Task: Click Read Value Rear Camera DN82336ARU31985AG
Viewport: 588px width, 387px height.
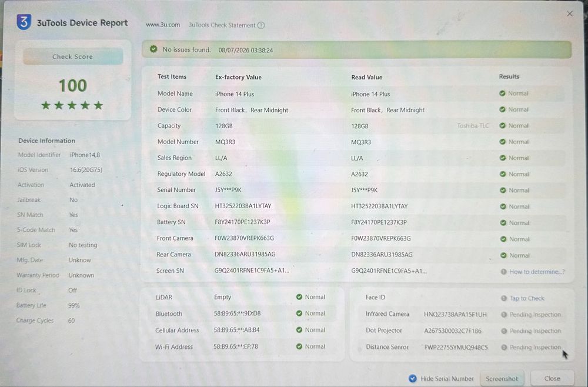Action: pos(382,254)
